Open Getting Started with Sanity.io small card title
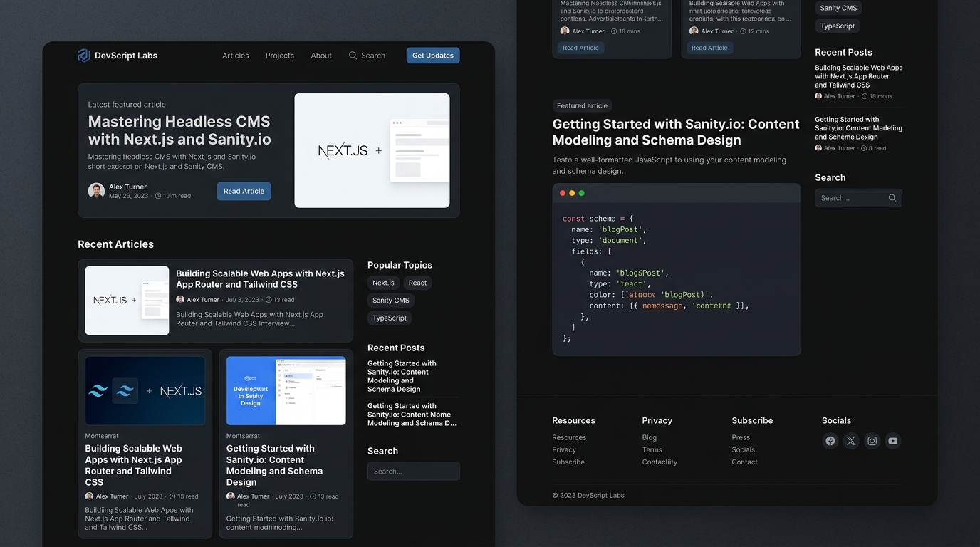The height and width of the screenshot is (547, 980). (274, 465)
